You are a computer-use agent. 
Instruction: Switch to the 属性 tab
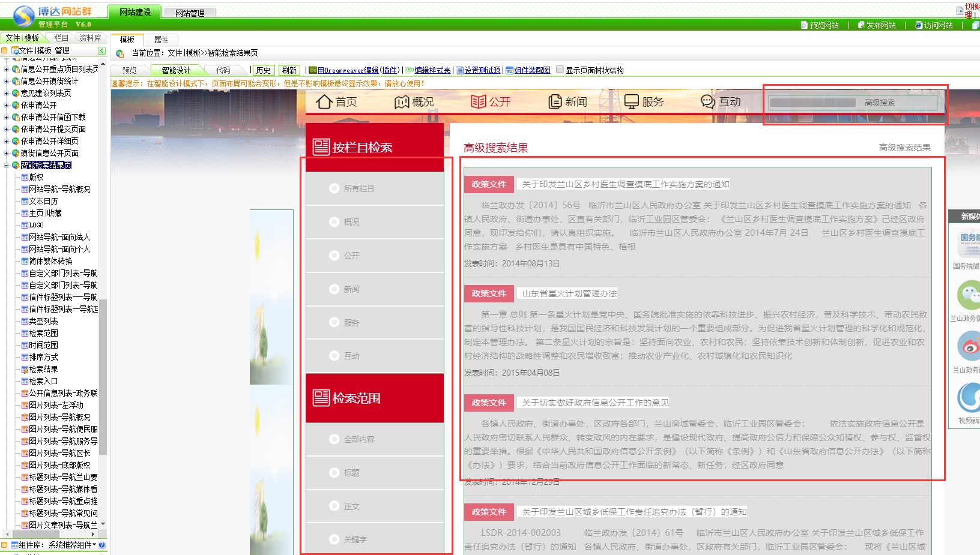click(x=161, y=40)
